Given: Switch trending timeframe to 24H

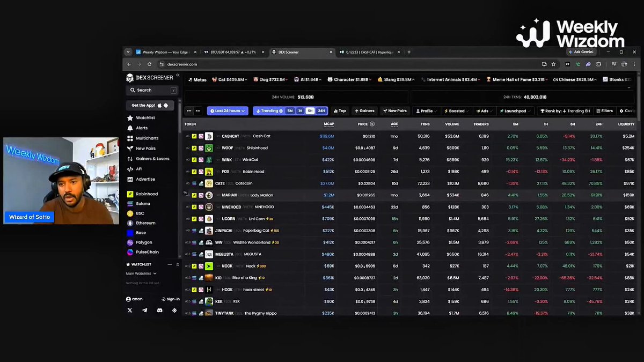Looking at the screenshot, I should pyautogui.click(x=321, y=111).
